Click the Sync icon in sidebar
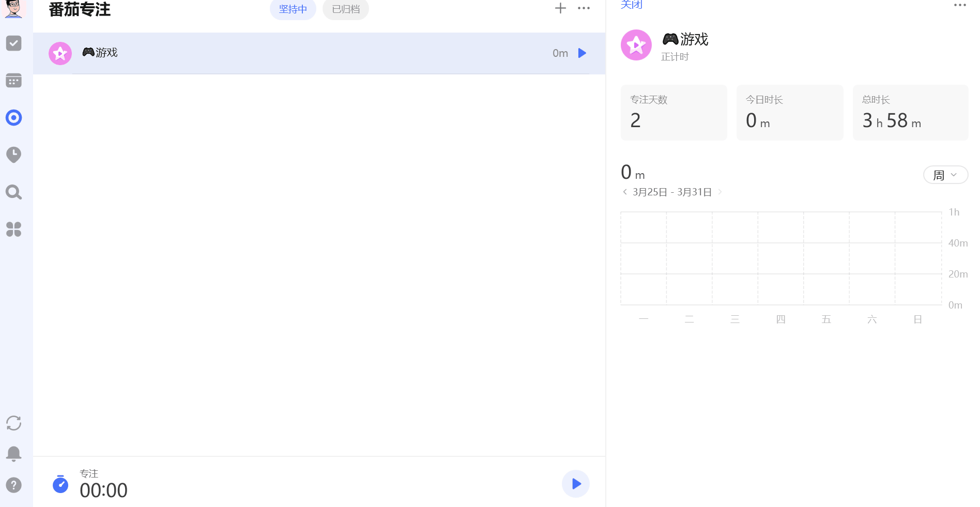The image size is (980, 507). [x=14, y=423]
